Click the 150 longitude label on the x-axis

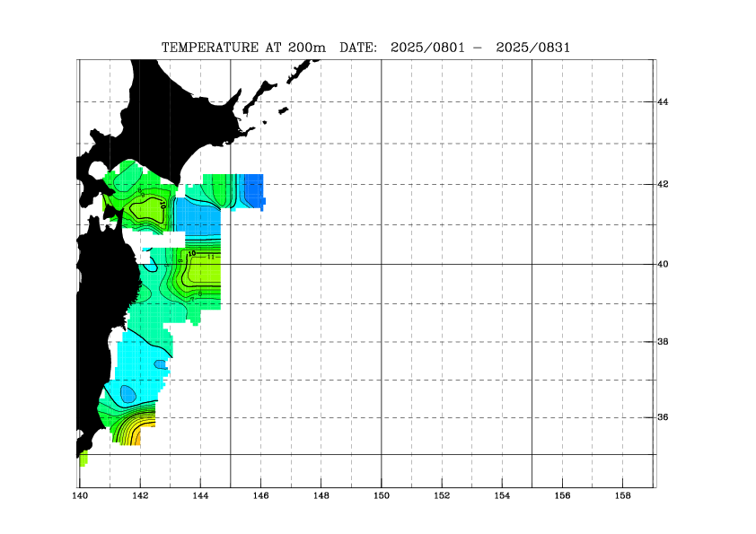[382, 495]
